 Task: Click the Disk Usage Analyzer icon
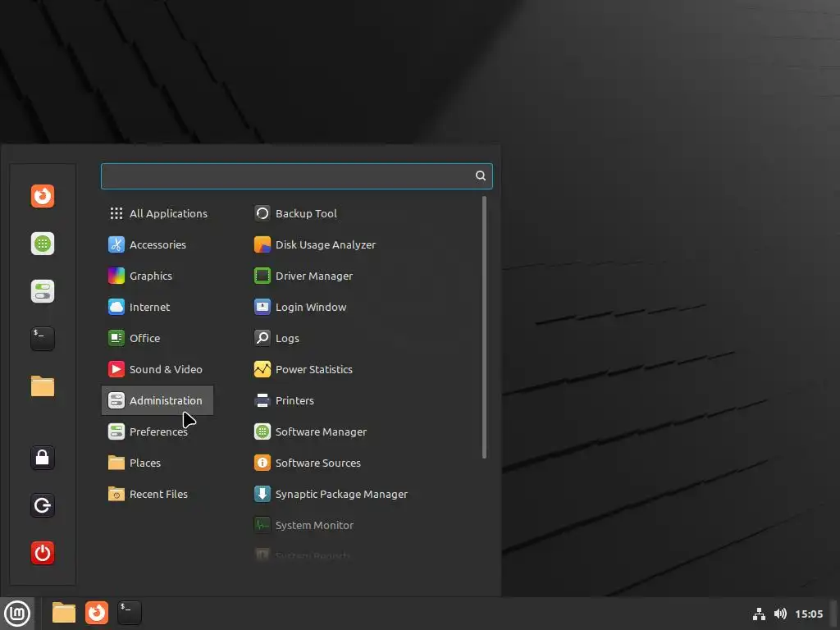pos(262,244)
